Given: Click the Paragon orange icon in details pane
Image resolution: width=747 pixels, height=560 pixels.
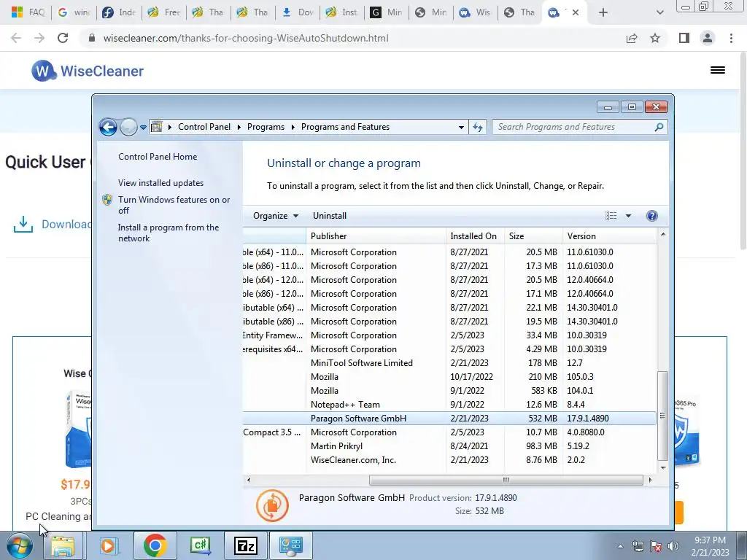Looking at the screenshot, I should point(273,505).
